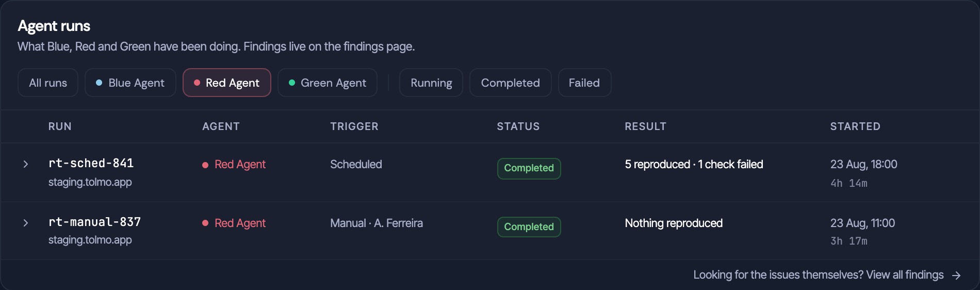
Task: Filter runs by Blue Agent
Action: pos(130,83)
